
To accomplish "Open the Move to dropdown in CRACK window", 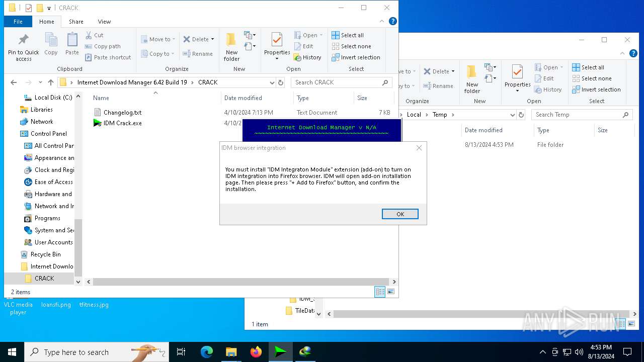I will click(x=158, y=39).
